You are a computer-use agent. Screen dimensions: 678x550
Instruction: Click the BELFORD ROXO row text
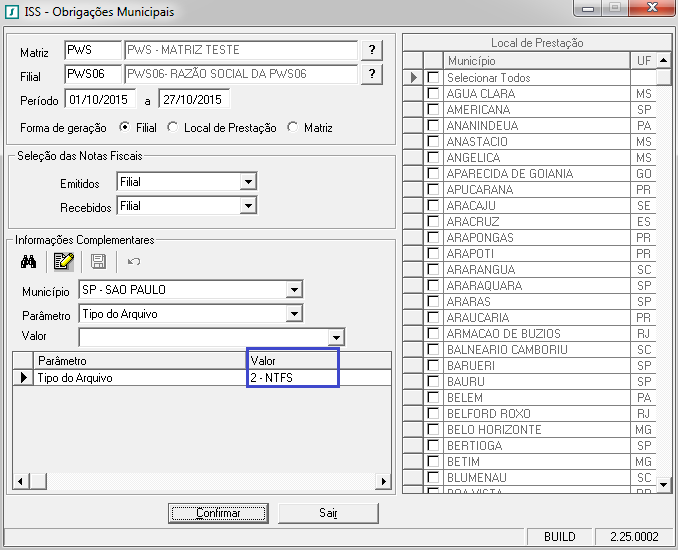(489, 413)
